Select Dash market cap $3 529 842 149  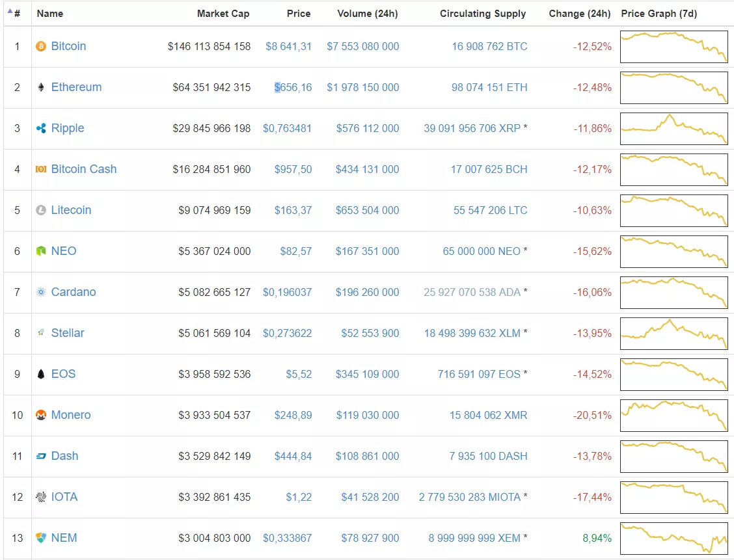coord(214,456)
